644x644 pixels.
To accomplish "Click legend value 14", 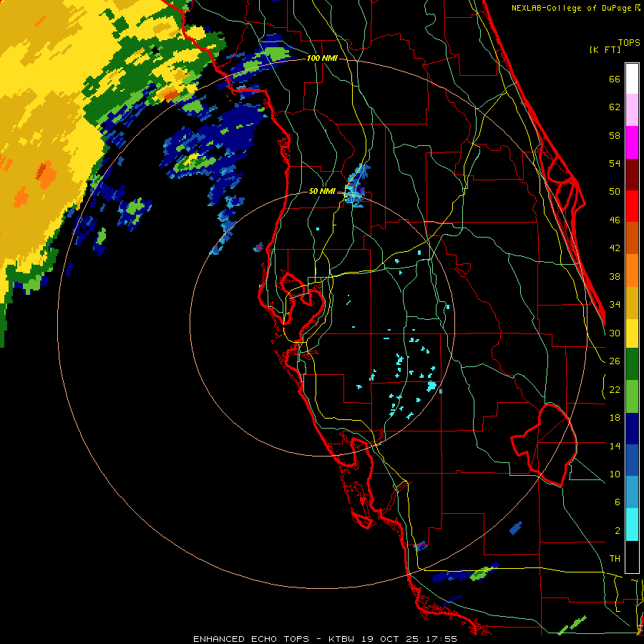I will 615,446.
